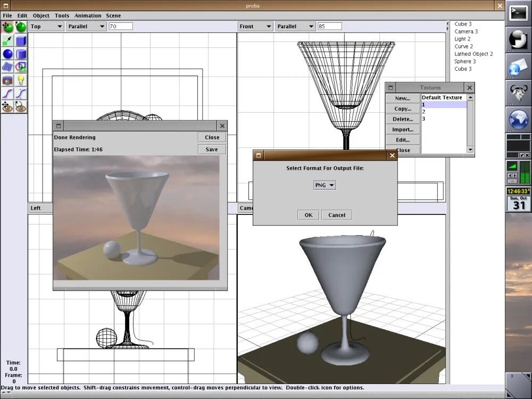532x399 pixels.
Task: Click Delete... in the Textures window
Action: [403, 119]
